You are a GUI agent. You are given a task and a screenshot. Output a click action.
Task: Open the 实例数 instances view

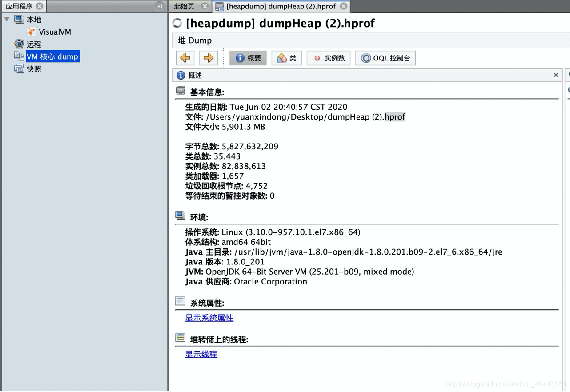click(329, 58)
